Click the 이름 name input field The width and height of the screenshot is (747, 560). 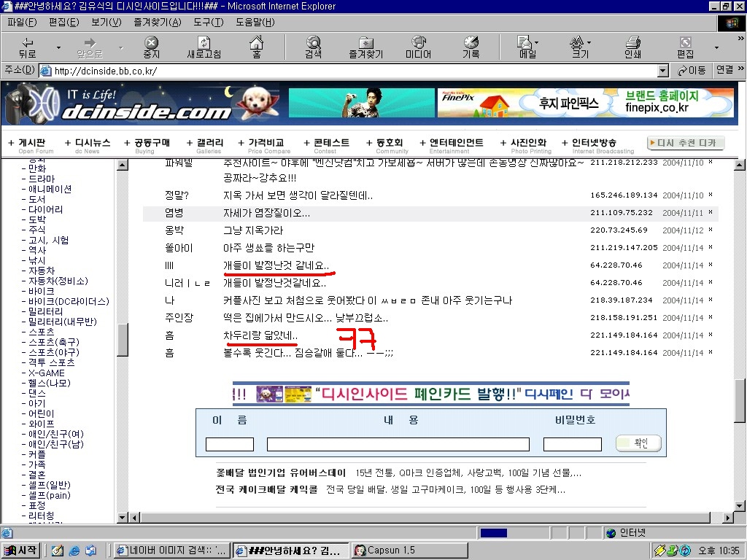230,444
